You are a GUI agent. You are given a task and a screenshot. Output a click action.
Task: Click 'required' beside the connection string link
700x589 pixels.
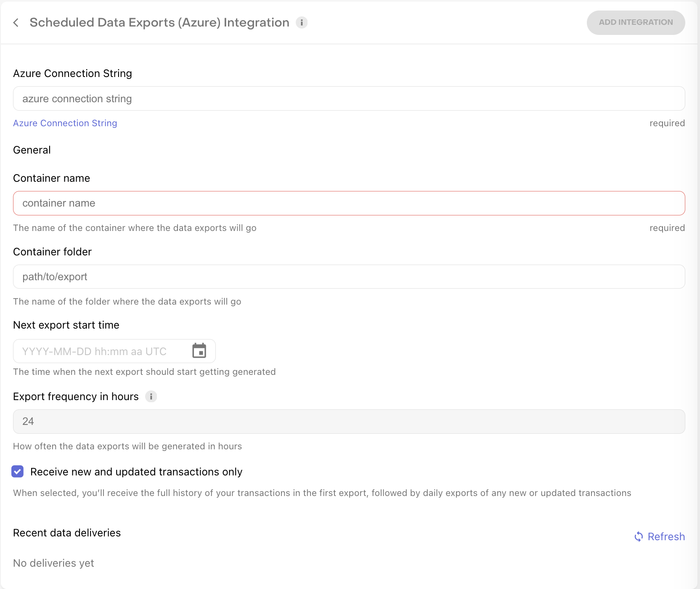click(x=667, y=123)
